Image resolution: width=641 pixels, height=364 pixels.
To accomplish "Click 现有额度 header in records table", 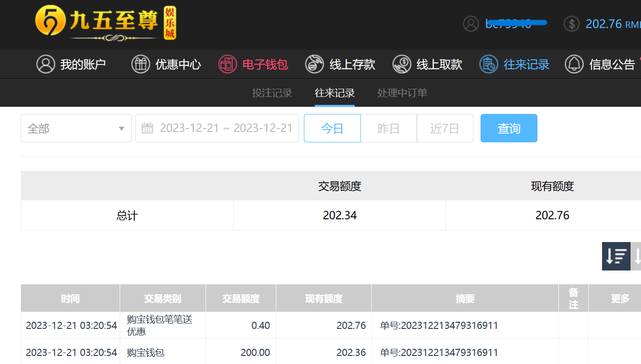I will [324, 299].
